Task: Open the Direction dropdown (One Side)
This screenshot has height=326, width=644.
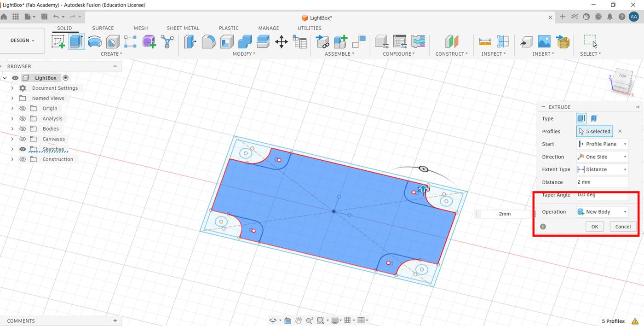Action: pyautogui.click(x=602, y=157)
